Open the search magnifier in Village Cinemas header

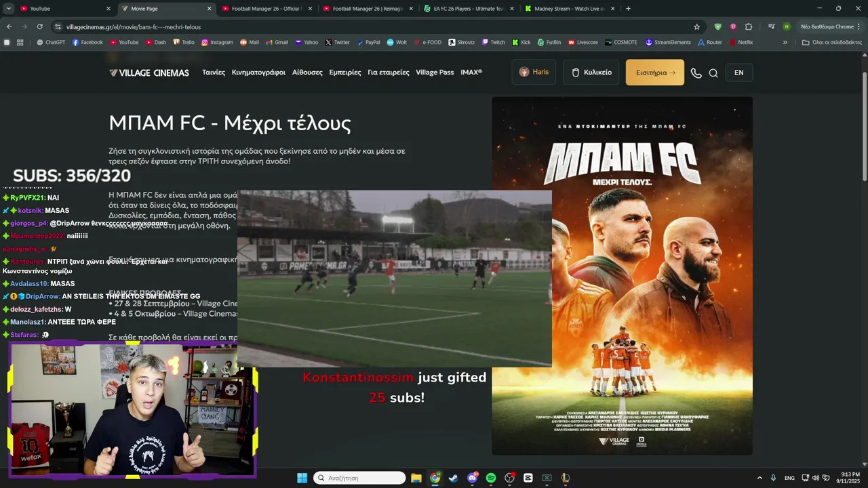pyautogui.click(x=713, y=73)
